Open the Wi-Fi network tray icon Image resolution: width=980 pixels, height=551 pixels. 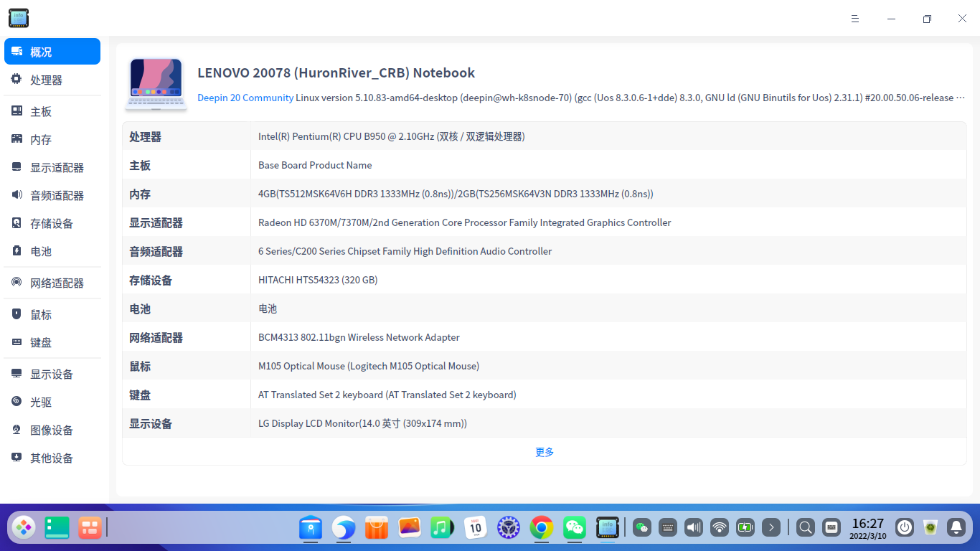pyautogui.click(x=720, y=528)
